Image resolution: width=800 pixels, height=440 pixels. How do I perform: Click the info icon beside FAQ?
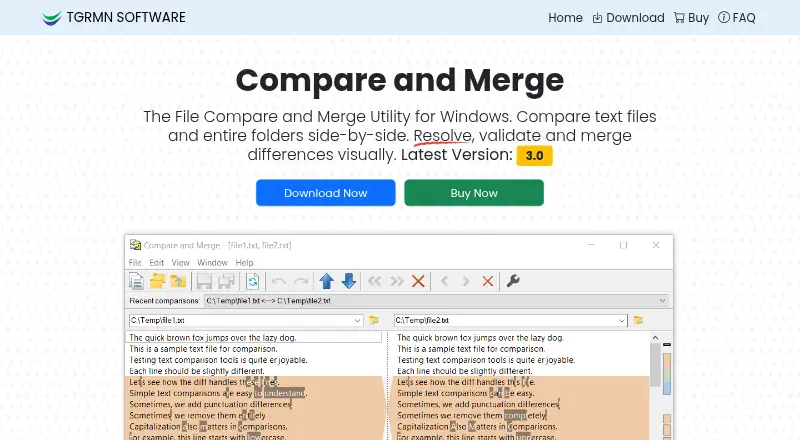click(x=723, y=17)
